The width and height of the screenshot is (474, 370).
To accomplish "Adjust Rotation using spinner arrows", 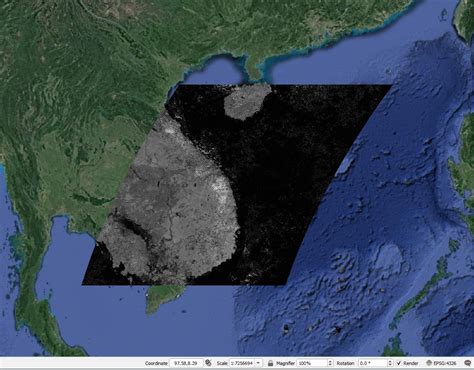I will [x=390, y=363].
